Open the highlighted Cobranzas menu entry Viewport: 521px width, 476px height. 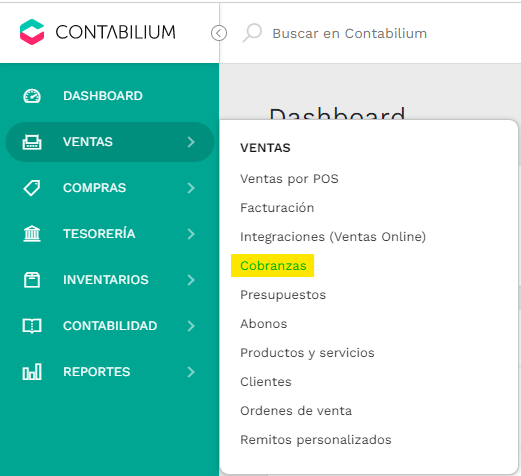pyautogui.click(x=273, y=266)
